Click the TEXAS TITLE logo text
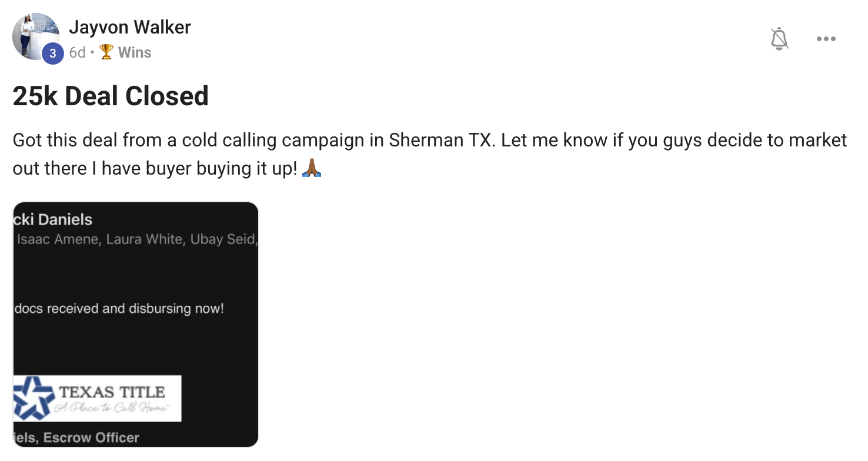This screenshot has height=461, width=868. (x=112, y=392)
